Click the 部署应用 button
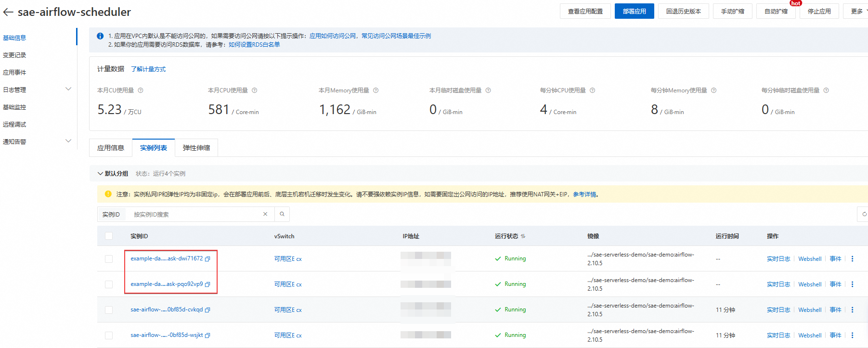Image resolution: width=868 pixels, height=348 pixels. 635,12
